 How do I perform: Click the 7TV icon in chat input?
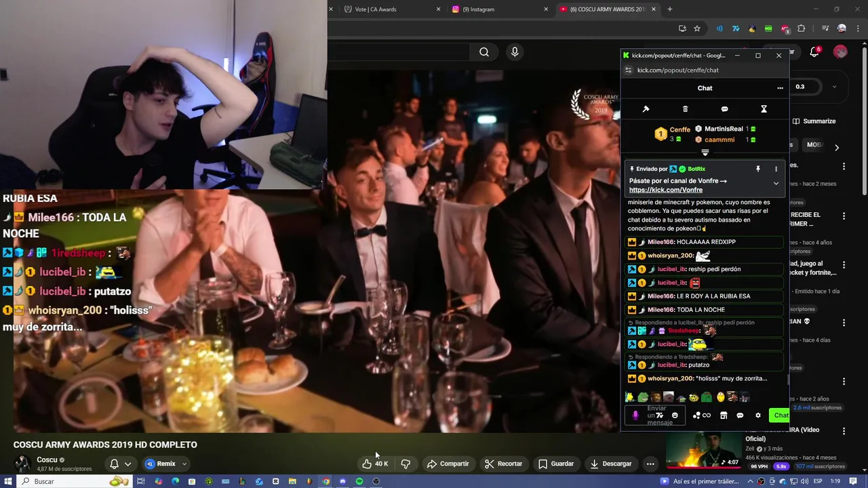coord(660,415)
